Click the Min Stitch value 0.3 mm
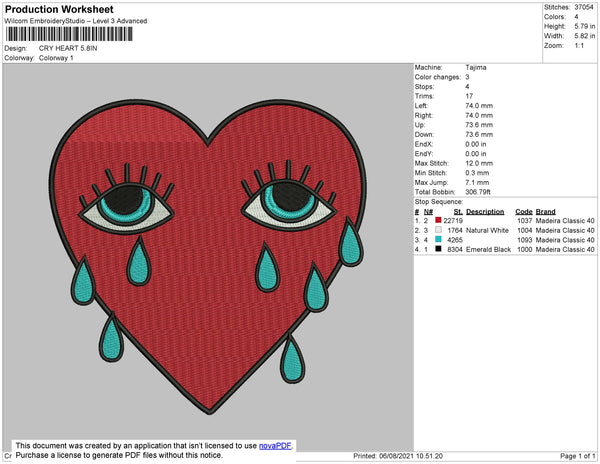Image resolution: width=600 pixels, height=464 pixels. 477,173
